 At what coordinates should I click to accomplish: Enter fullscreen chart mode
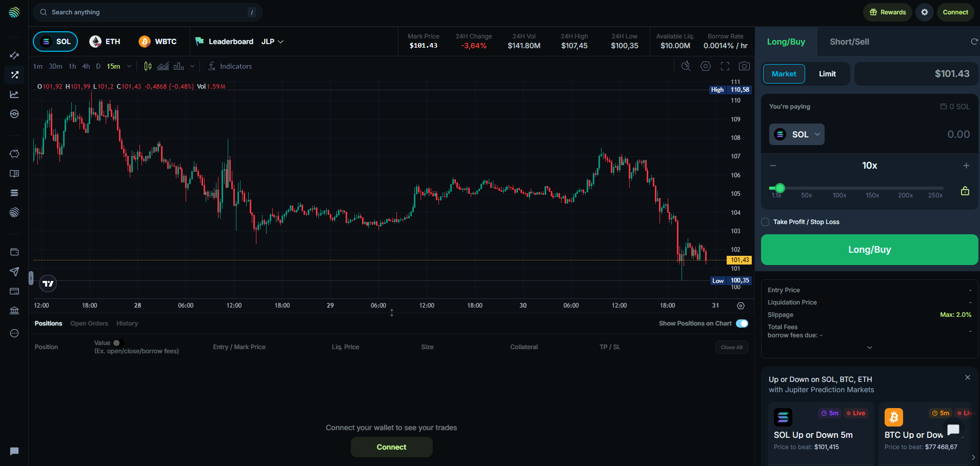pos(725,66)
